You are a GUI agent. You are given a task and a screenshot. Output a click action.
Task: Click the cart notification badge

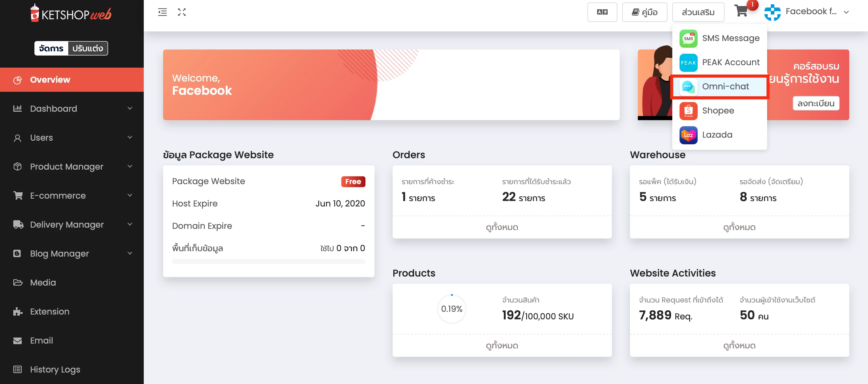[752, 5]
